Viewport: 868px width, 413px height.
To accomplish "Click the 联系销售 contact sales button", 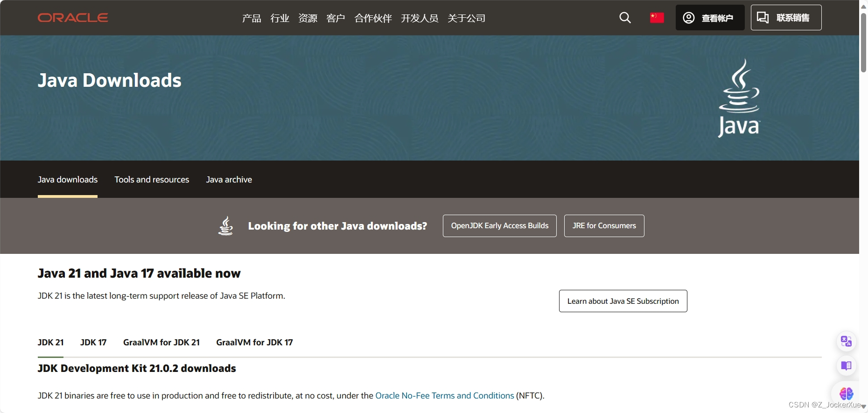I will pyautogui.click(x=786, y=18).
